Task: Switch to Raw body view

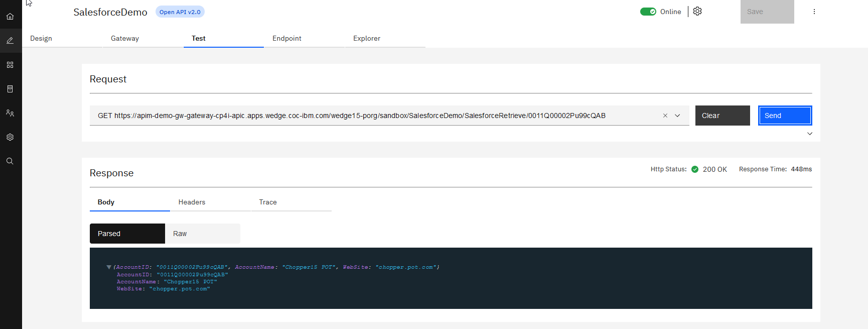Action: click(x=202, y=234)
